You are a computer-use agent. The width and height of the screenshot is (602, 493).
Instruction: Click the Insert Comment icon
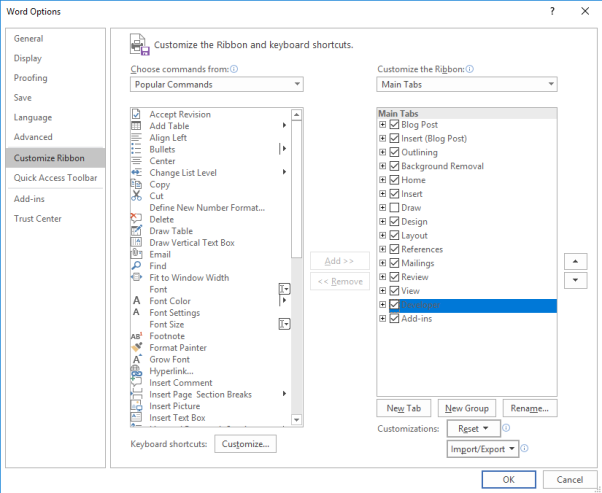click(136, 382)
